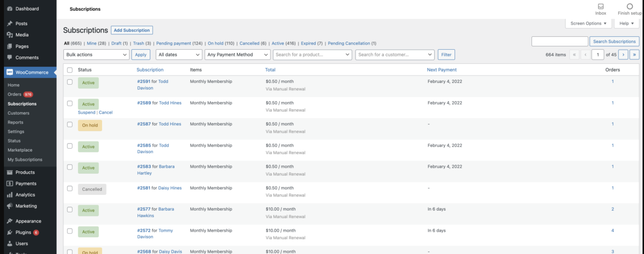This screenshot has height=254, width=644.
Task: Open the Payments sidebar icon
Action: (x=10, y=183)
